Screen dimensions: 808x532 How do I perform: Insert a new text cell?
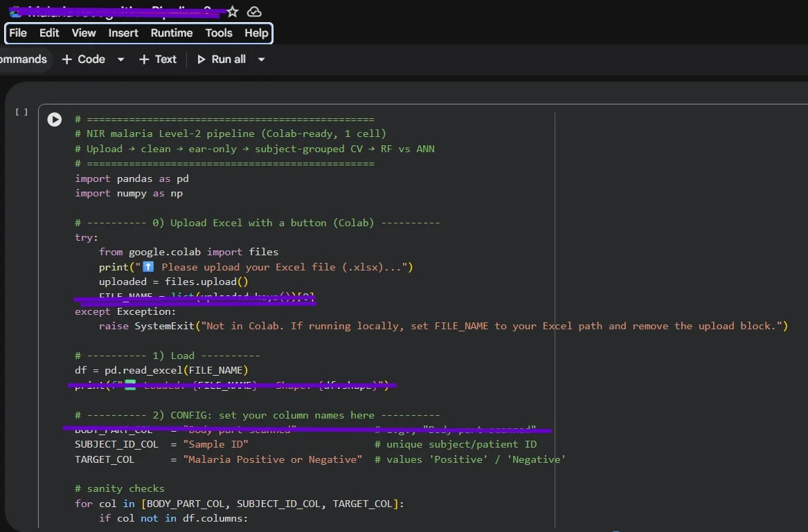[158, 59]
